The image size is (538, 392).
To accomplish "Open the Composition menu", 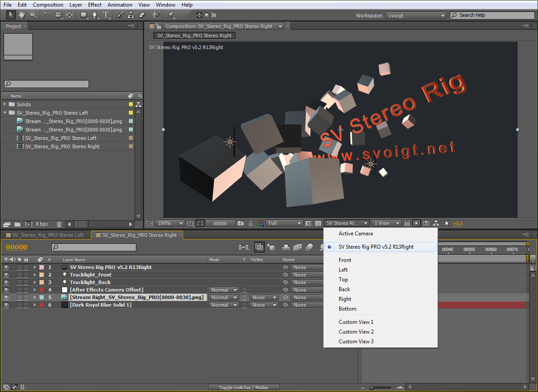I will 48,5.
